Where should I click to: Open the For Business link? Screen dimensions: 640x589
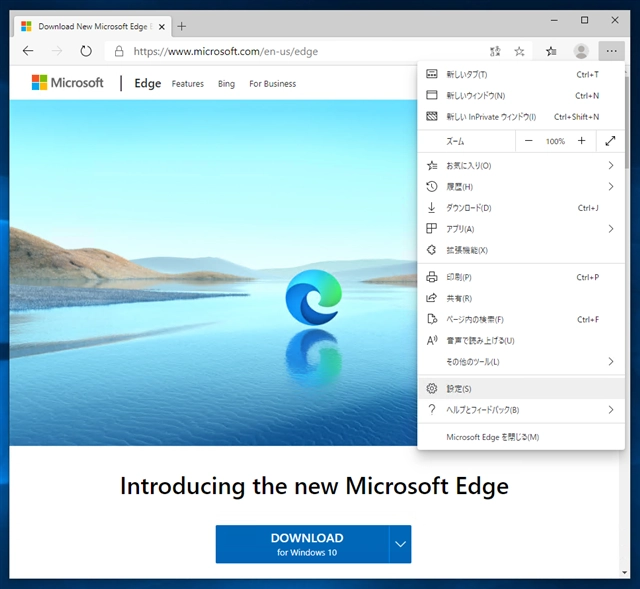tap(273, 84)
